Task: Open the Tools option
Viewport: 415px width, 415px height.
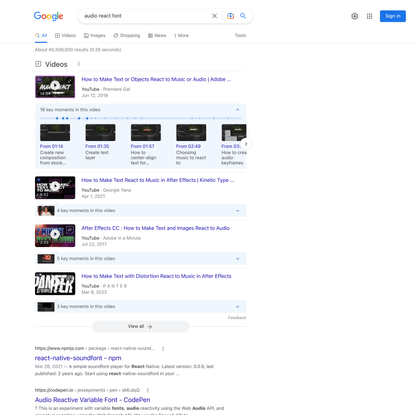Action: [x=240, y=35]
